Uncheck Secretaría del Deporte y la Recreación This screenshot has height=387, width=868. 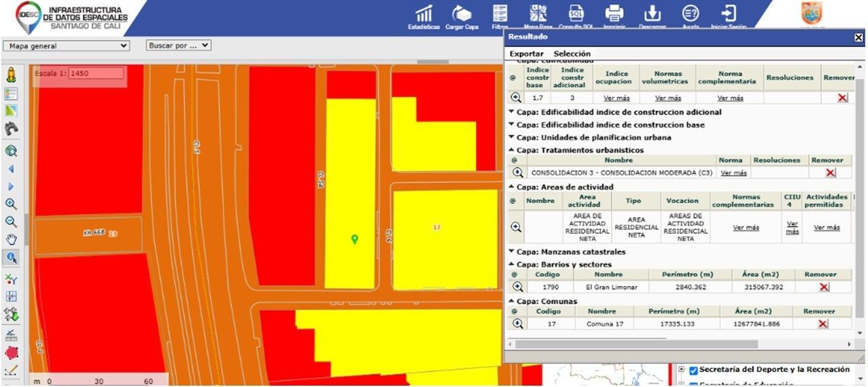tap(693, 370)
